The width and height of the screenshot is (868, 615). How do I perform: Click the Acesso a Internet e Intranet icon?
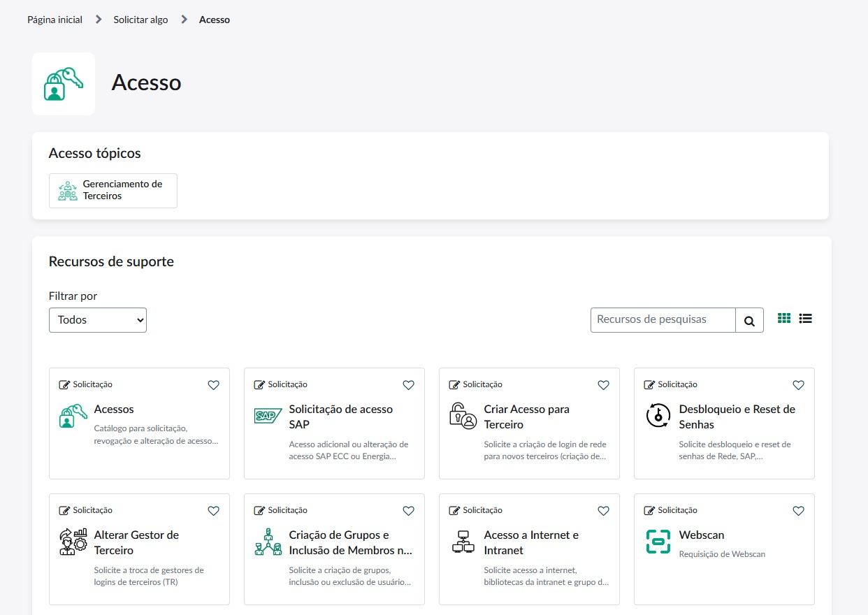point(463,542)
